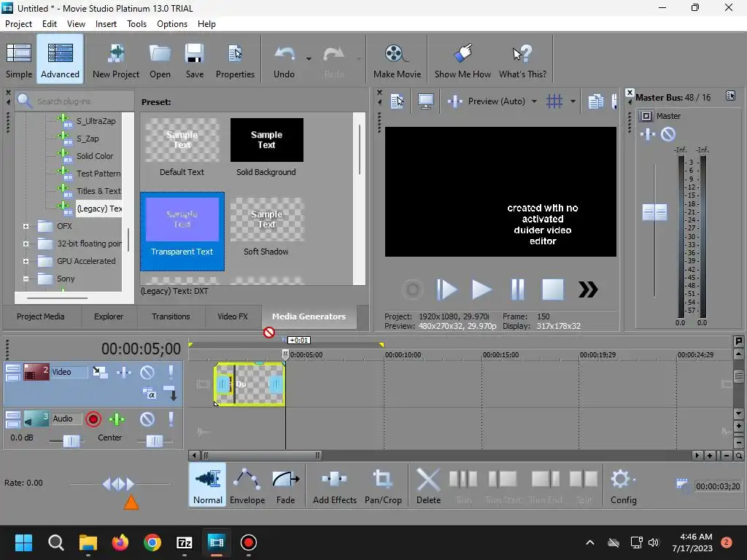Create a New Project
The width and height of the screenshot is (747, 560).
116,60
